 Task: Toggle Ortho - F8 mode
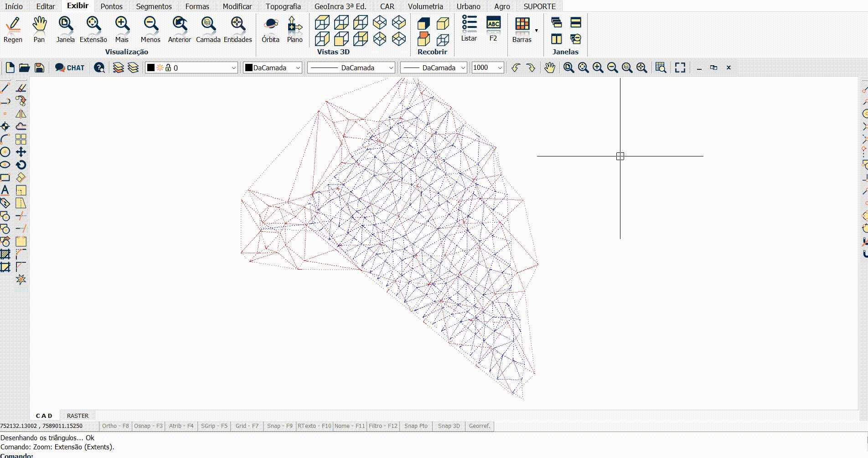[115, 426]
